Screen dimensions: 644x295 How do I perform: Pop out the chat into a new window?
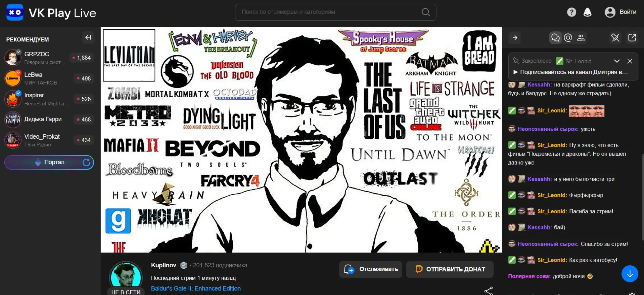632,38
